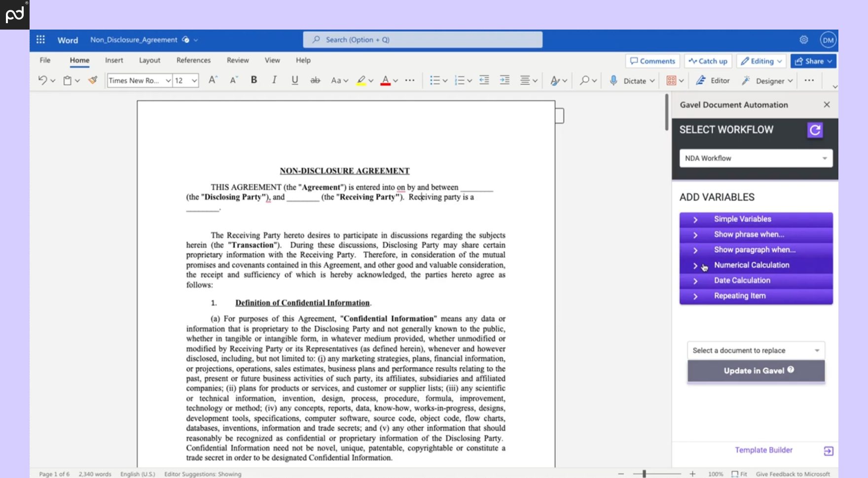Screen dimensions: 868x478
Task: Apply strikethrough to selected text
Action: coord(315,80)
